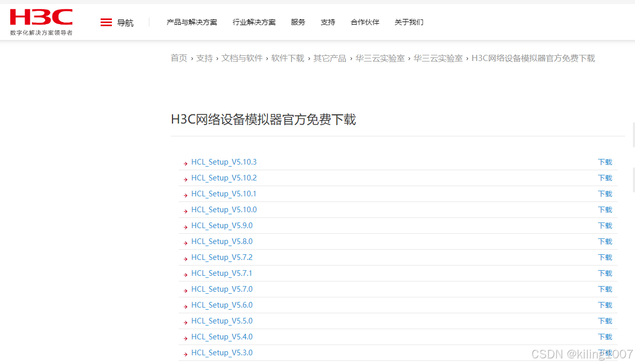Click red arrow icon beside HCL_Setup_V5.9.0
Viewport: 635px width, 364px height.
(x=185, y=227)
